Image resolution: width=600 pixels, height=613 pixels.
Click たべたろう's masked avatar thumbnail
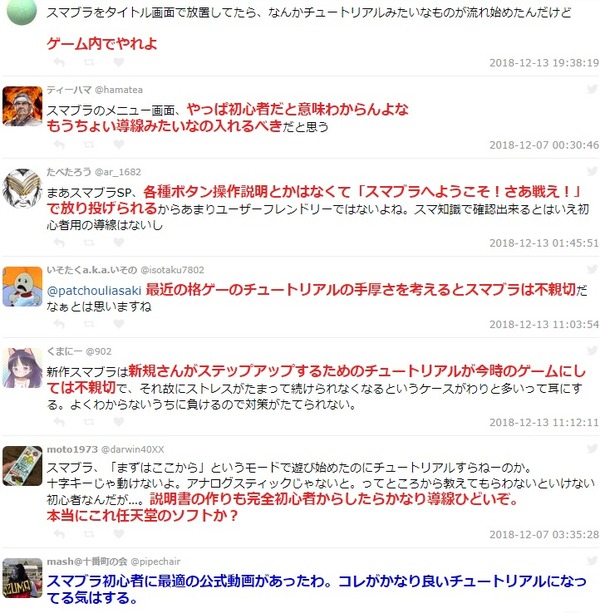pos(22,188)
